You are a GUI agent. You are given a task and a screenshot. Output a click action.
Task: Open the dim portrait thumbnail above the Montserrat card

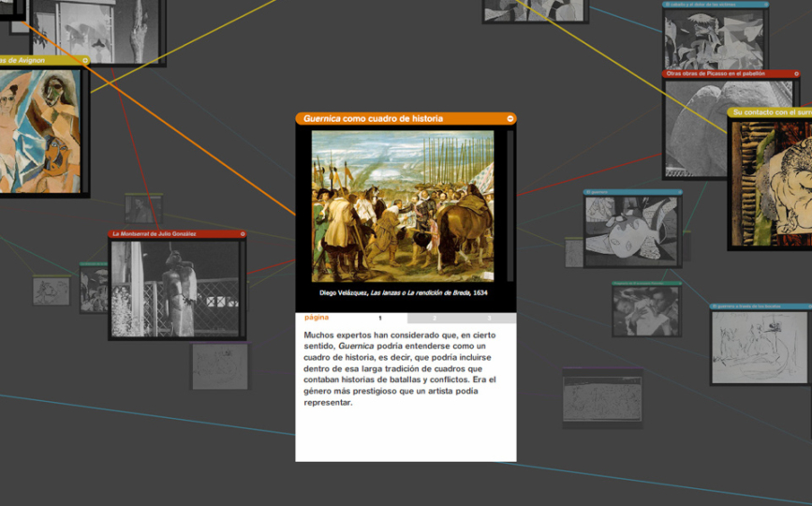[143, 209]
